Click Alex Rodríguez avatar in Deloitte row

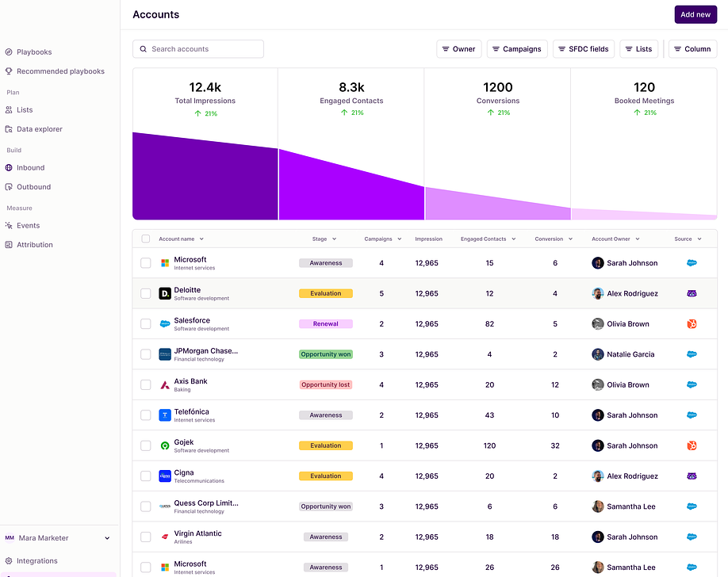click(598, 293)
